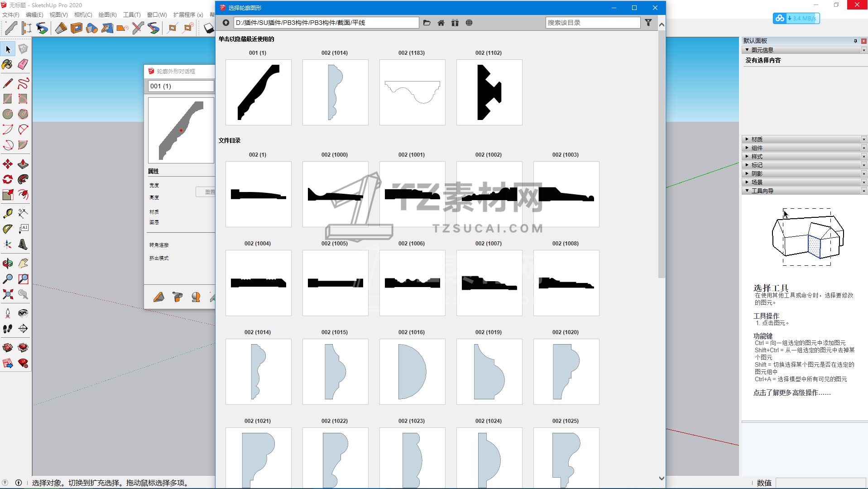868x489 pixels.
Task: Activate the pink Eraser tool
Action: (x=23, y=64)
